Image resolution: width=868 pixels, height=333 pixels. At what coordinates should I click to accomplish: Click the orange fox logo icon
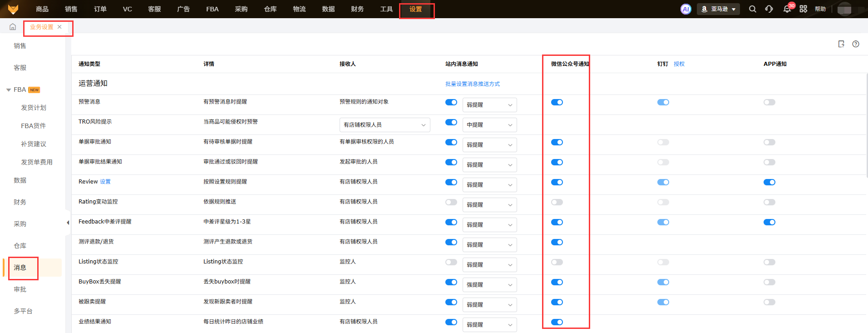pos(13,9)
